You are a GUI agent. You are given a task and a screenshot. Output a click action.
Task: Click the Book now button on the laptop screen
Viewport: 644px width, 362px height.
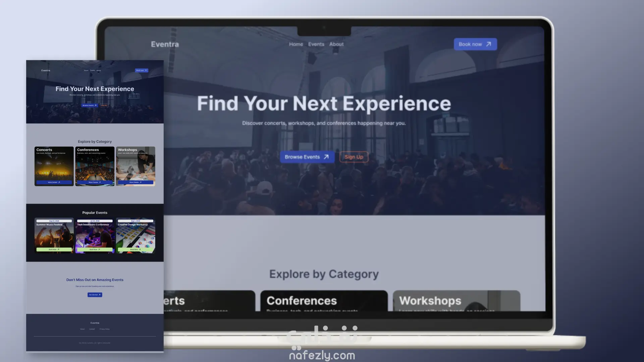point(475,44)
